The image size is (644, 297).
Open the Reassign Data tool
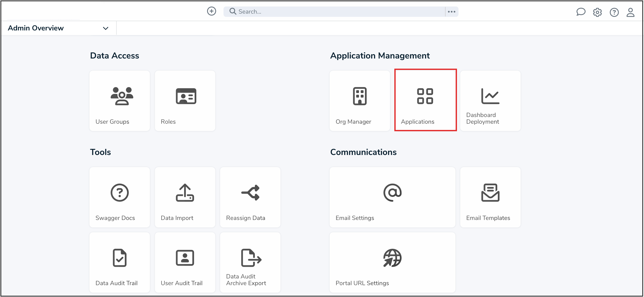coord(250,197)
